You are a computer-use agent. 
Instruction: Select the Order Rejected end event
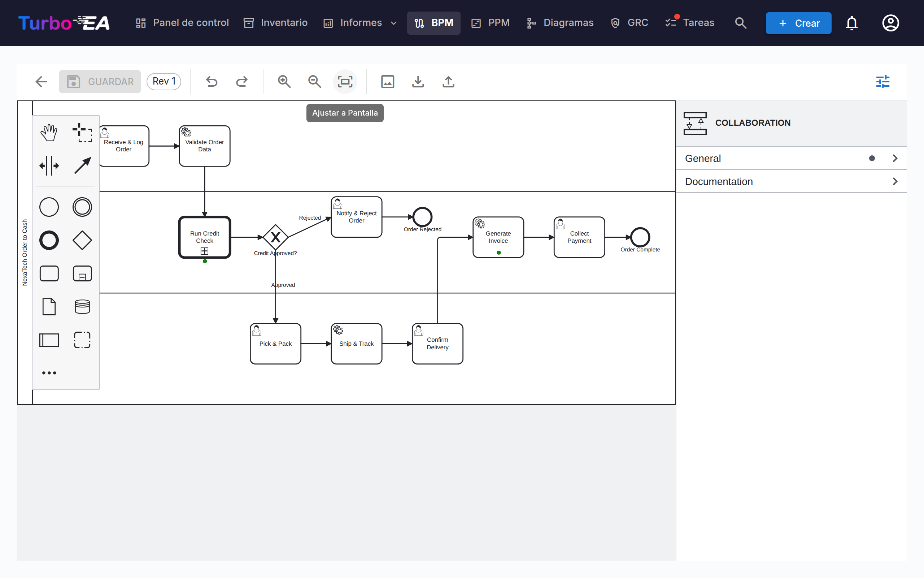(422, 217)
